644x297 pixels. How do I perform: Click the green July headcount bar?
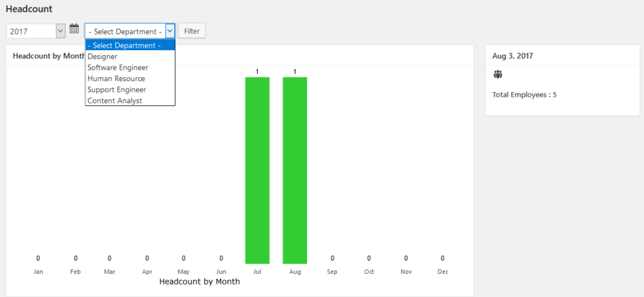[x=257, y=170]
